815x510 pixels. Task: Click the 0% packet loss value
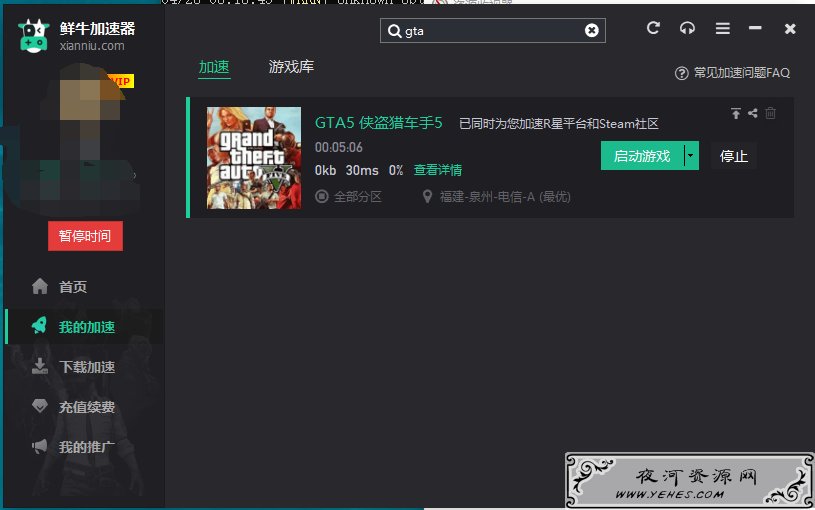pyautogui.click(x=396, y=170)
